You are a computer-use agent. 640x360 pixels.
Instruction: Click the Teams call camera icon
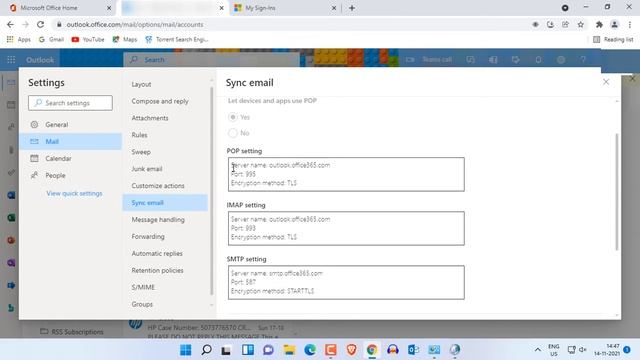coord(410,60)
